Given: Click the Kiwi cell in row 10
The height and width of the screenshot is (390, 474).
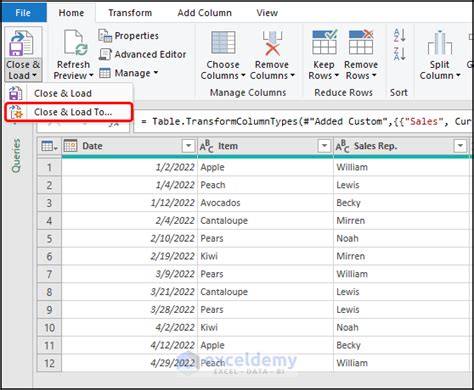Looking at the screenshot, I should [265, 327].
